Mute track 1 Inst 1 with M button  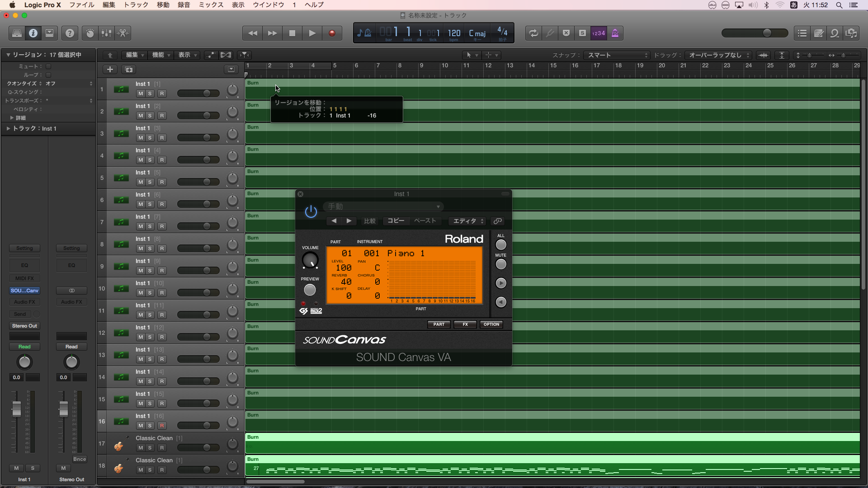pos(141,94)
